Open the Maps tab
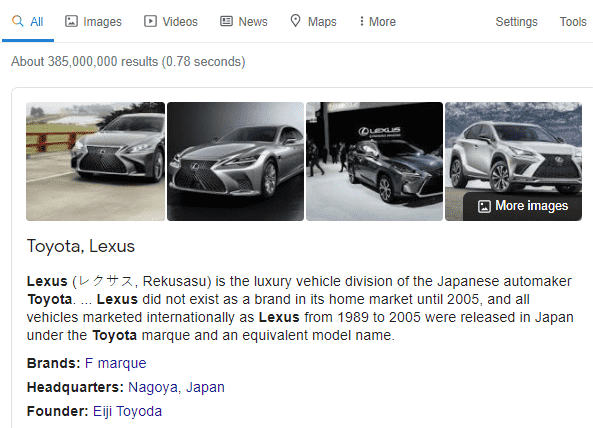 pyautogui.click(x=313, y=22)
